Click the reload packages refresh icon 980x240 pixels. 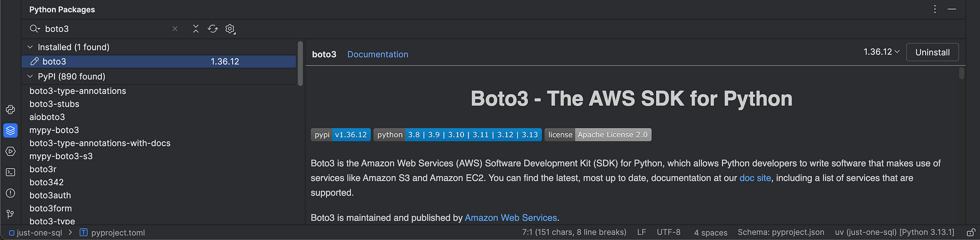click(213, 29)
